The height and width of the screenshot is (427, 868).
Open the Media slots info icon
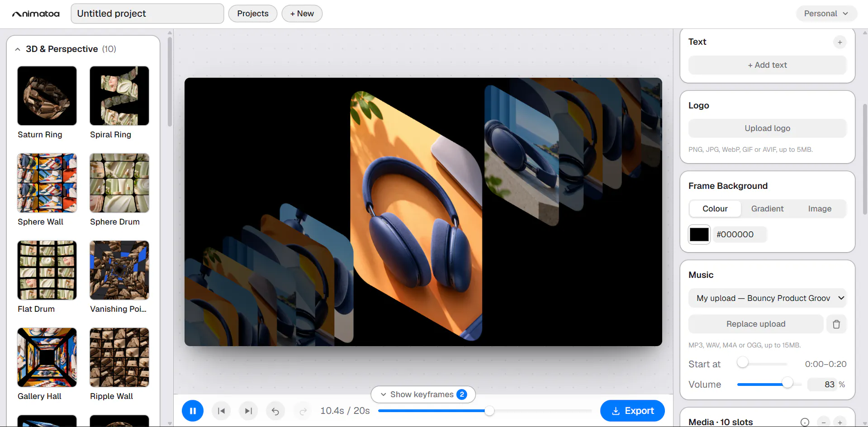[x=805, y=422]
